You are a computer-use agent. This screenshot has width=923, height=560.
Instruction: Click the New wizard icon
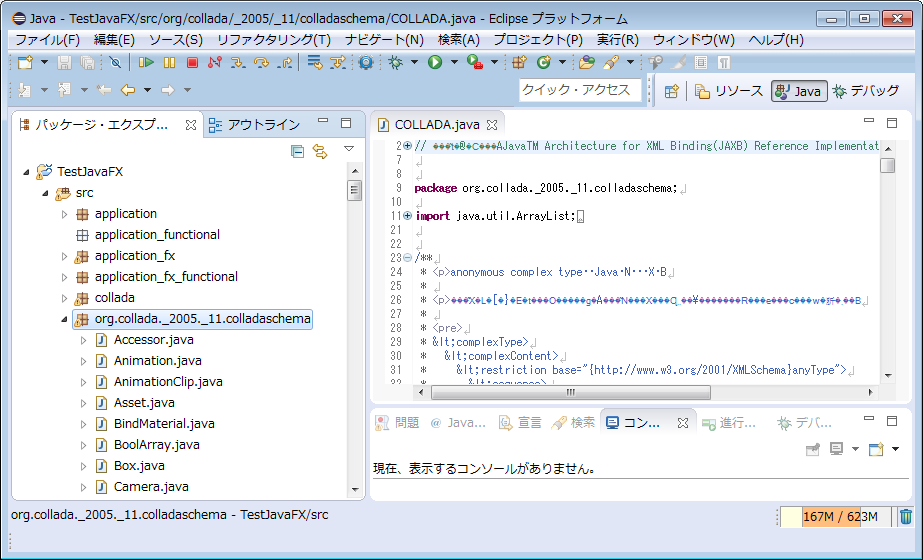pos(25,62)
